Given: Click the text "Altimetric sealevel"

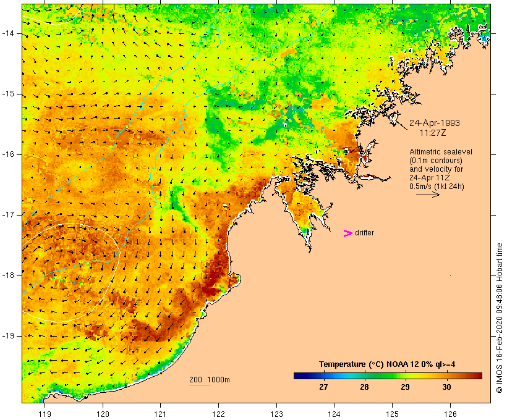Looking at the screenshot, I should pyautogui.click(x=441, y=151).
